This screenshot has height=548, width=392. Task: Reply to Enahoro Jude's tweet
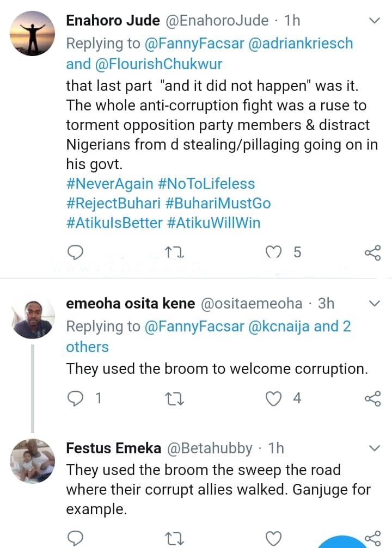tap(75, 253)
